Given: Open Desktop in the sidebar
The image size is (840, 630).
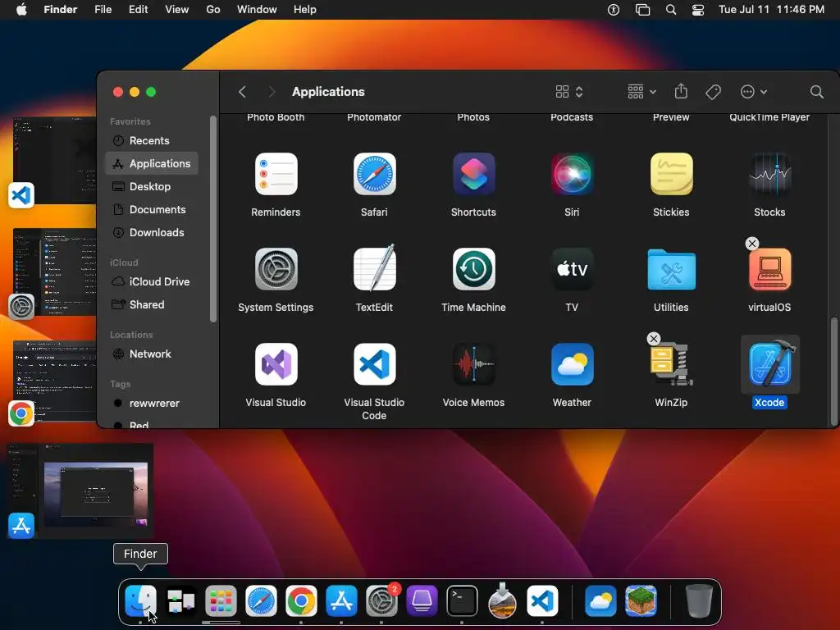Looking at the screenshot, I should pos(152,186).
